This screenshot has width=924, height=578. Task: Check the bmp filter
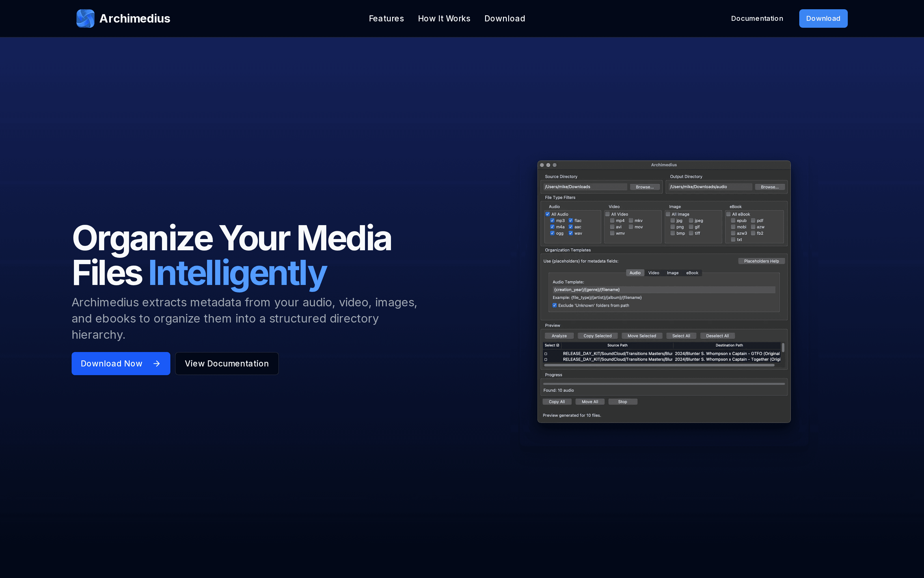tap(672, 233)
